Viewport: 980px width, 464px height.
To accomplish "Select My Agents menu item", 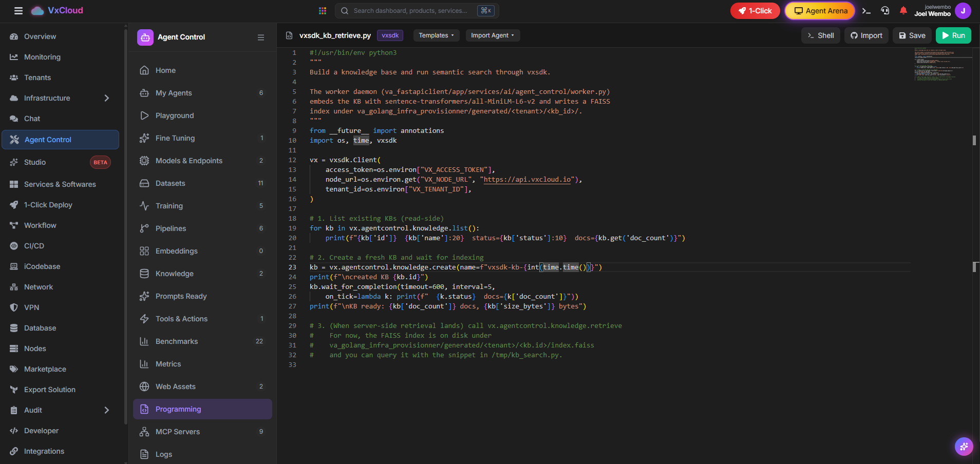I will (202, 93).
